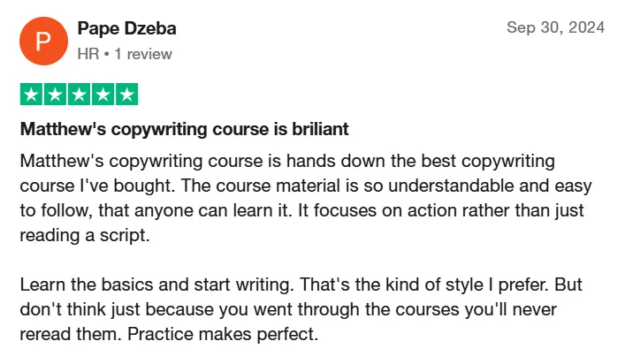Click the Sep 30, 2024 review date
This screenshot has height=364, width=625.
coord(556,27)
